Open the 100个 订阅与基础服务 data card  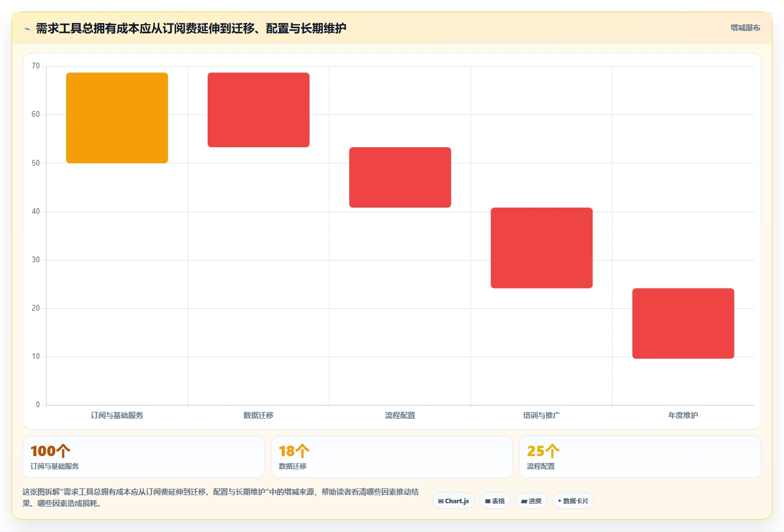coord(144,457)
